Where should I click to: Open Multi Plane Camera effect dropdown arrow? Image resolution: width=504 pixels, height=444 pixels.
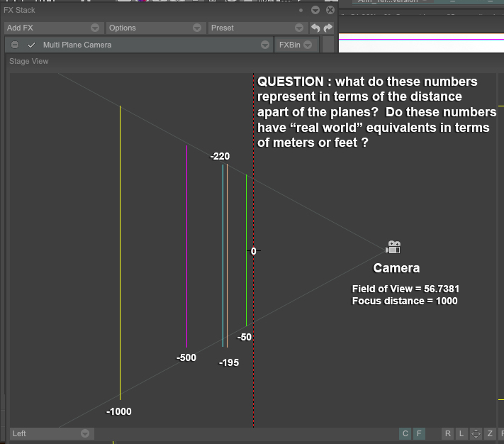pyautogui.click(x=265, y=45)
